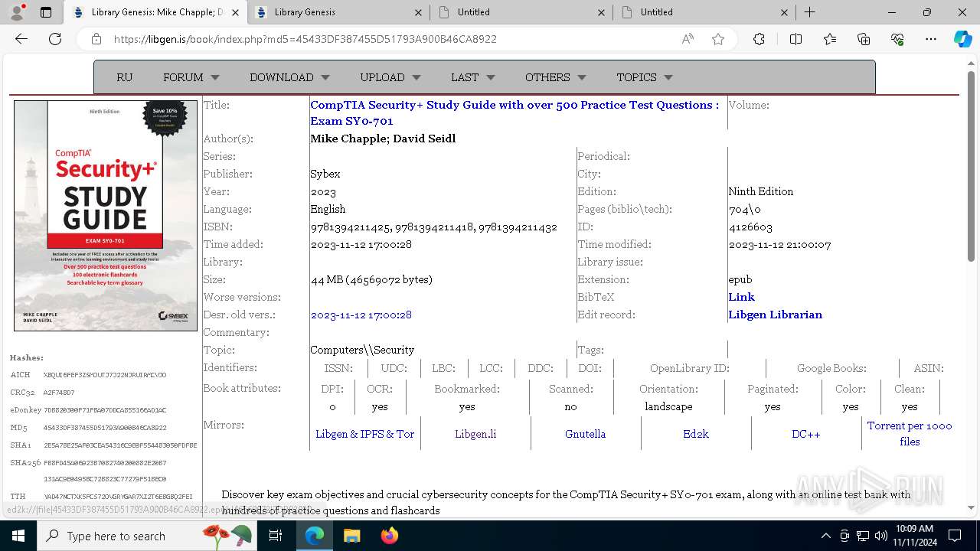Expand the DOWNLOAD dropdown menu

click(x=289, y=77)
